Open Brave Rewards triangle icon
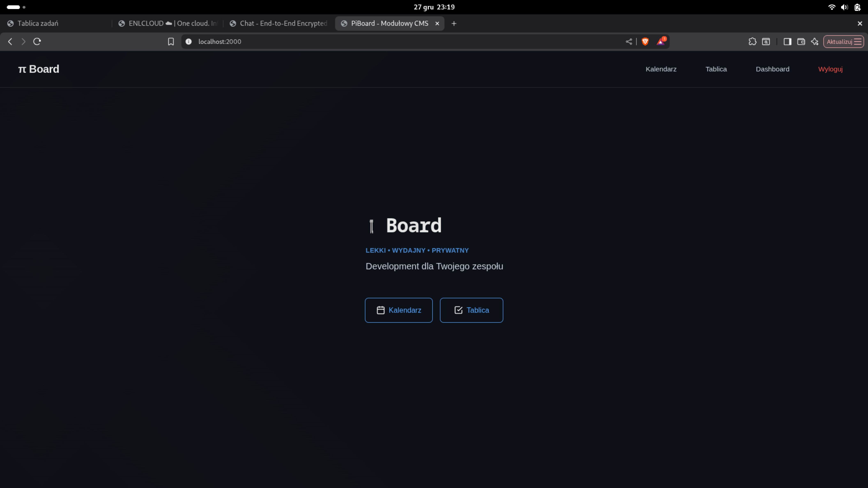The width and height of the screenshot is (868, 488). click(x=661, y=41)
